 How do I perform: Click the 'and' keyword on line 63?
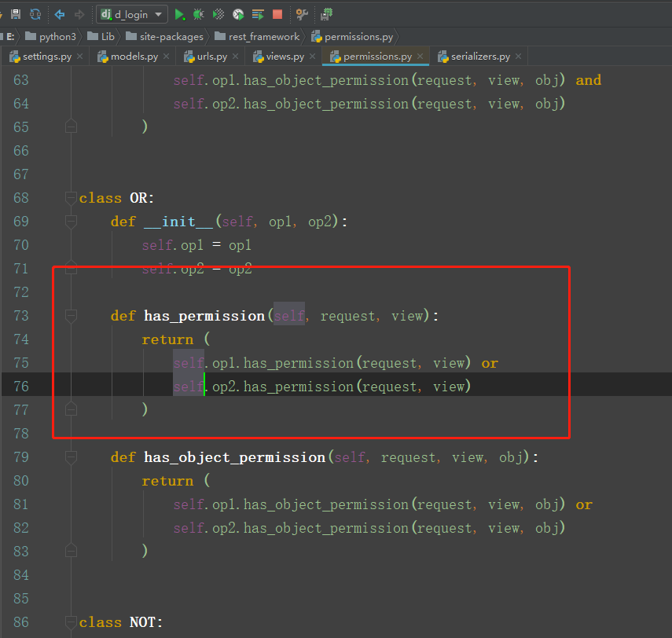pos(589,80)
